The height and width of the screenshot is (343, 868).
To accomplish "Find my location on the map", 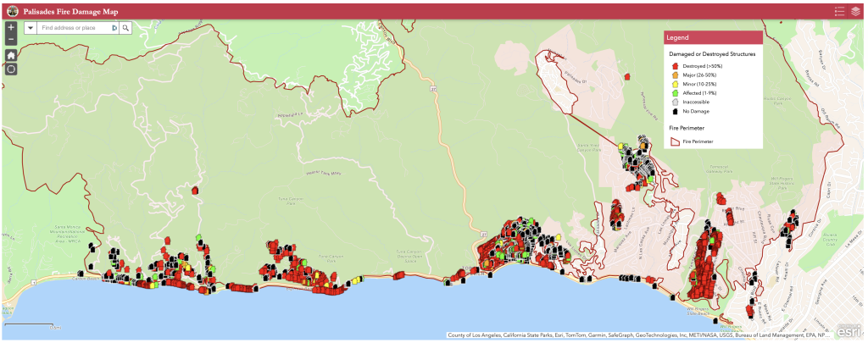I will pos(11,69).
